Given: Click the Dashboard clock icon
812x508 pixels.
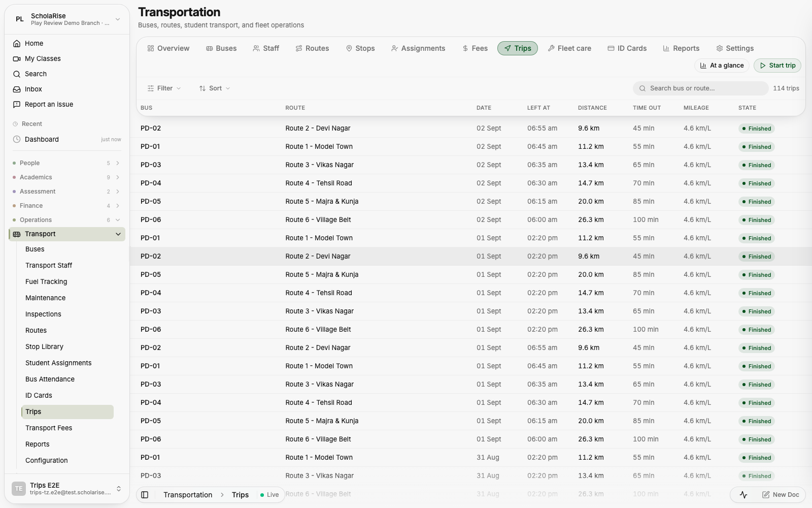Looking at the screenshot, I should pyautogui.click(x=17, y=139).
